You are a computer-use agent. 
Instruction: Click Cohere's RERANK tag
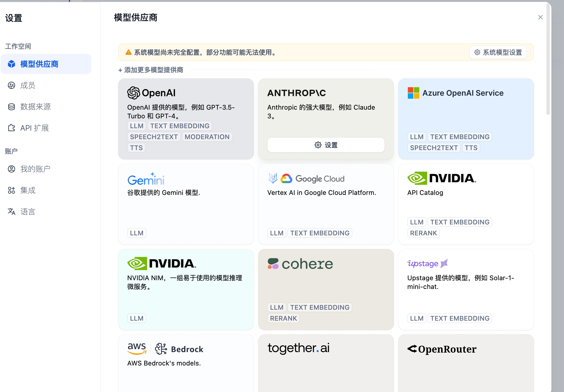(283, 318)
